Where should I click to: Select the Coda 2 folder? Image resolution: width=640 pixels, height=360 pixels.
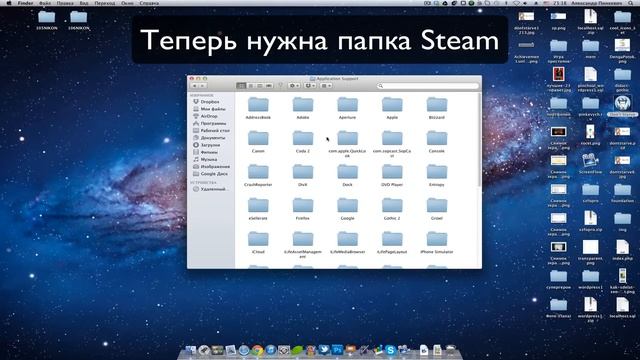(303, 142)
